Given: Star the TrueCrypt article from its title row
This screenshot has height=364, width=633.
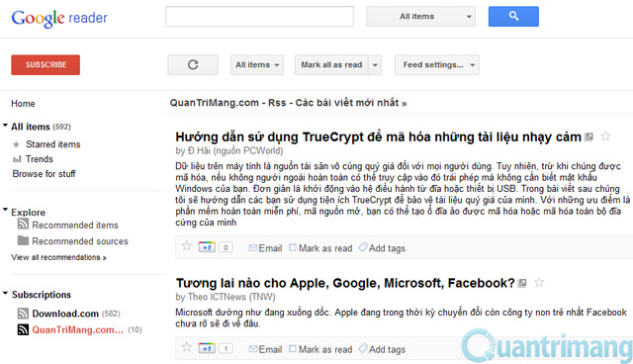Looking at the screenshot, I should pyautogui.click(x=605, y=136).
